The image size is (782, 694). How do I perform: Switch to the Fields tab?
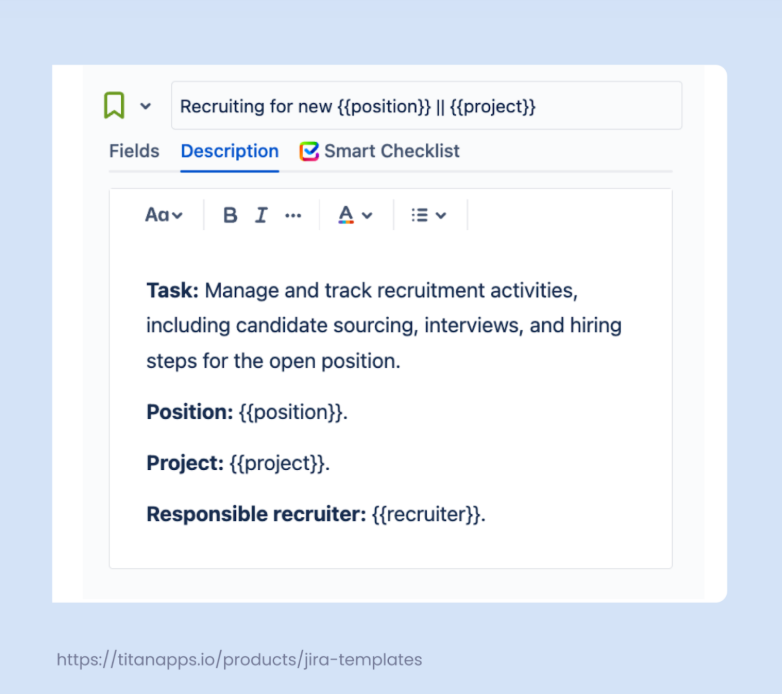pos(134,151)
